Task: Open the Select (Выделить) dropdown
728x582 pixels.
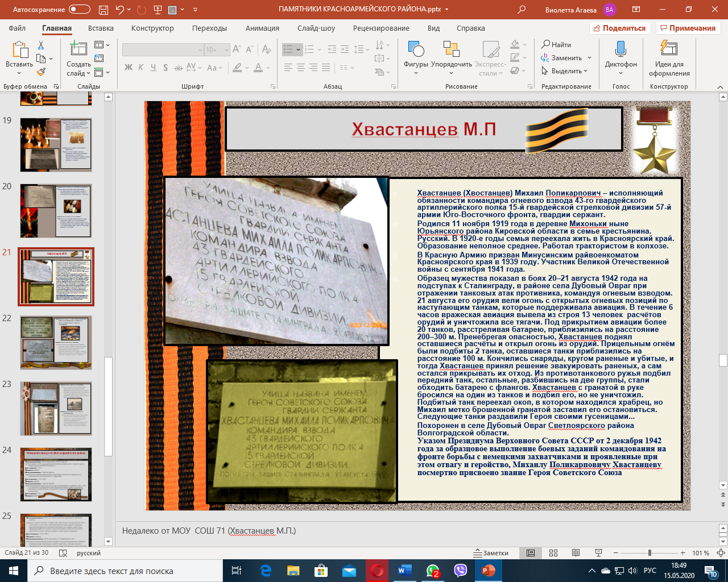Action: coord(566,71)
